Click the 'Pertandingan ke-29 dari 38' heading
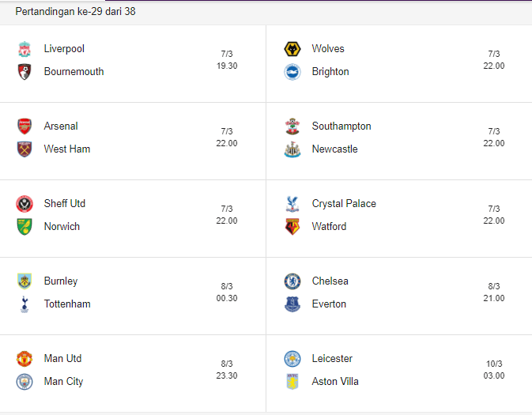 [x=75, y=12]
